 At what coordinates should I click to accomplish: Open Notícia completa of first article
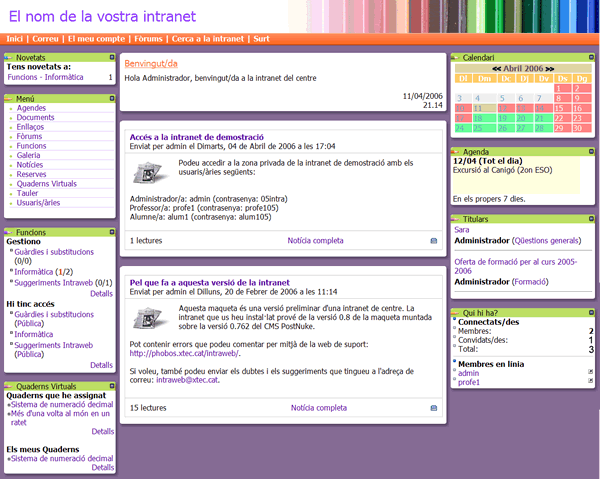pyautogui.click(x=315, y=241)
